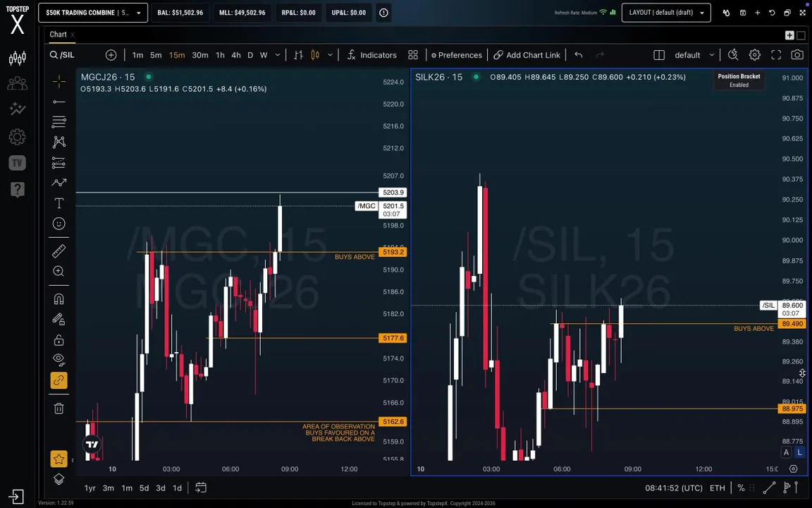Open the $50K Trading Combine account dropdown
The width and height of the screenshot is (812, 508).
point(93,13)
